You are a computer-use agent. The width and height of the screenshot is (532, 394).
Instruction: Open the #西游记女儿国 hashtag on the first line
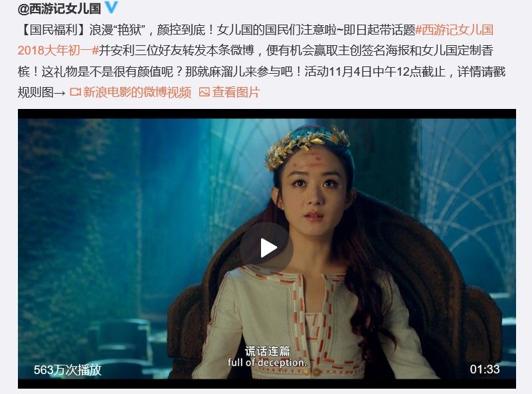tap(454, 30)
